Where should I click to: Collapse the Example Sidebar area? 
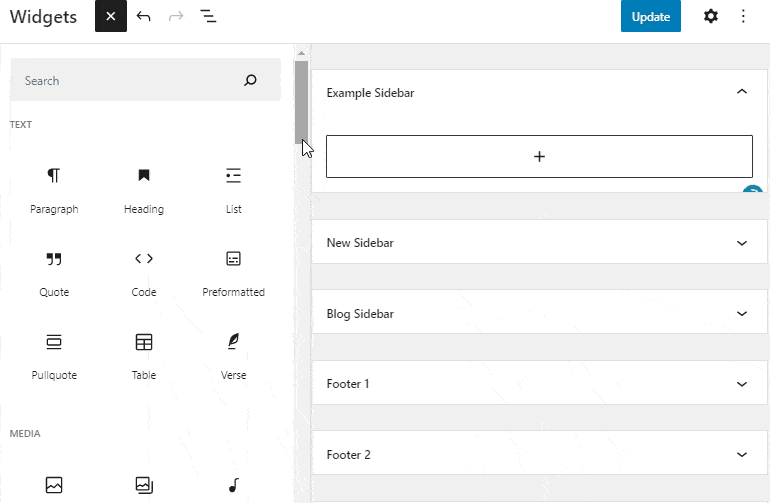point(742,92)
